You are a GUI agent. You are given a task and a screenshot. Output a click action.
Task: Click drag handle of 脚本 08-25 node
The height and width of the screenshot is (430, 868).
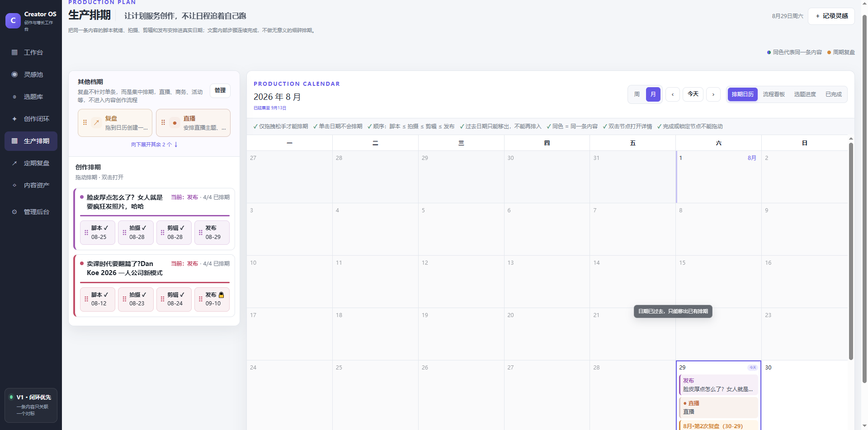point(86,233)
